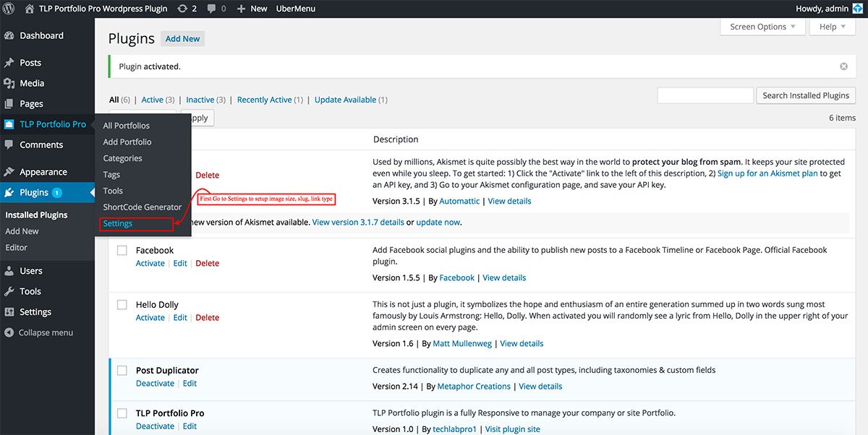This screenshot has height=435, width=868.
Task: Open Tags in flyout menu
Action: 111,174
